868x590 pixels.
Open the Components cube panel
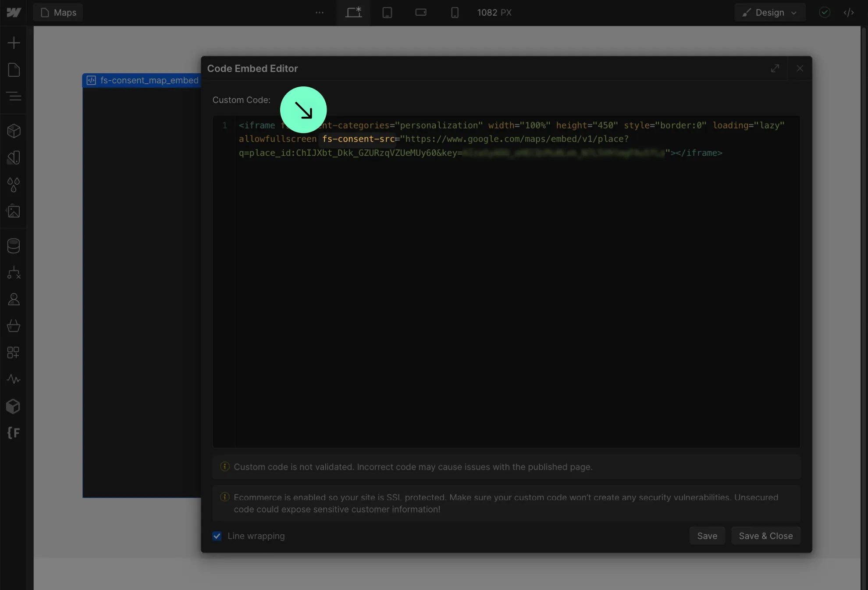pyautogui.click(x=14, y=131)
